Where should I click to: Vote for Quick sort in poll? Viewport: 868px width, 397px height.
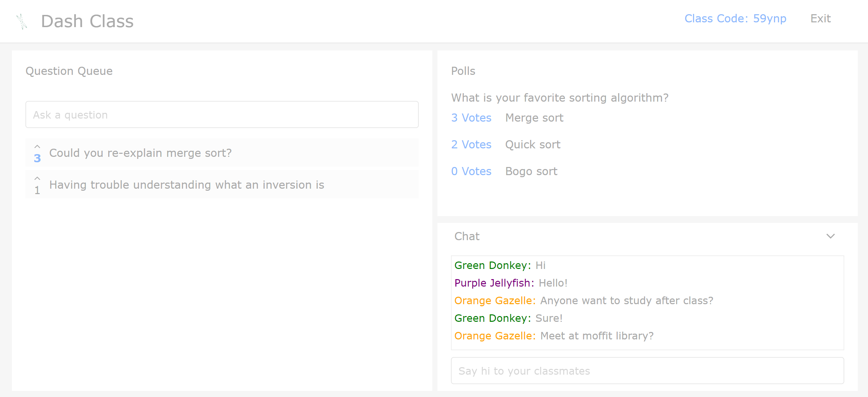tap(471, 145)
